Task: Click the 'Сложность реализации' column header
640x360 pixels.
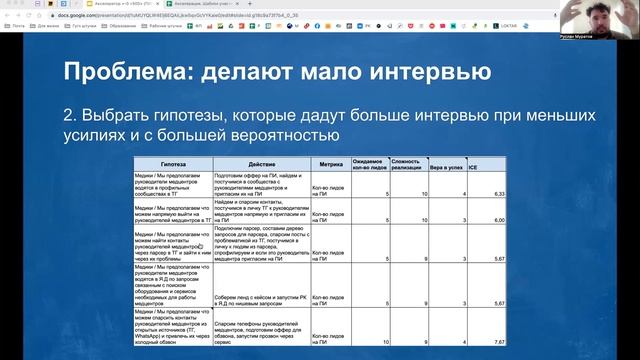Action: point(409,164)
